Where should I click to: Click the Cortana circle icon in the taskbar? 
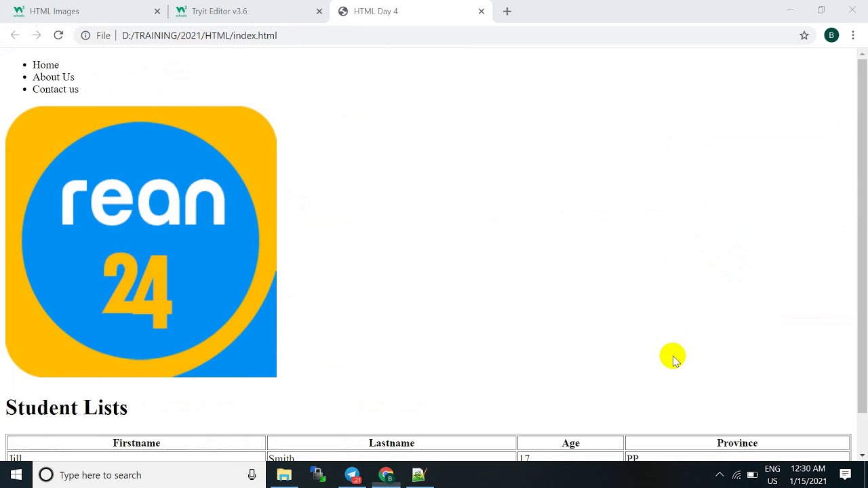point(46,474)
